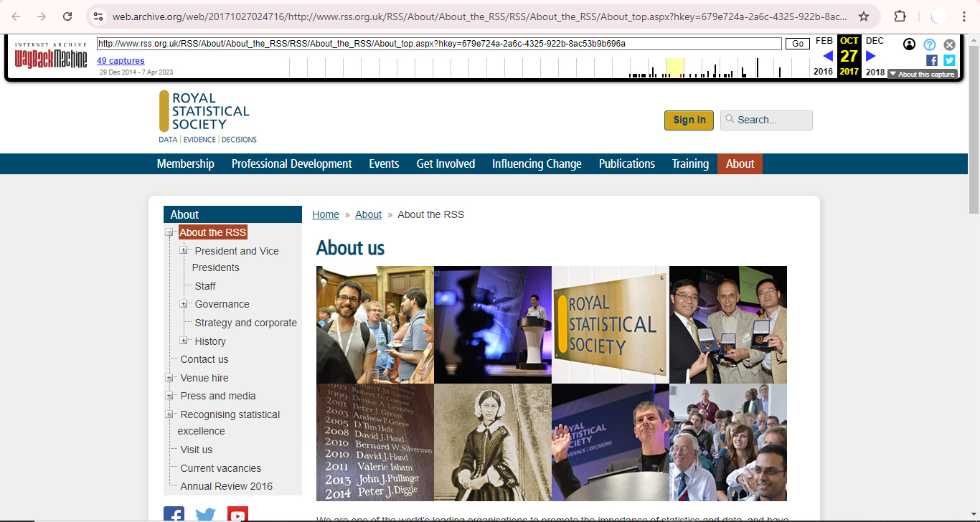The width and height of the screenshot is (980, 522).
Task: Follow the About breadcrumb link
Action: click(368, 214)
